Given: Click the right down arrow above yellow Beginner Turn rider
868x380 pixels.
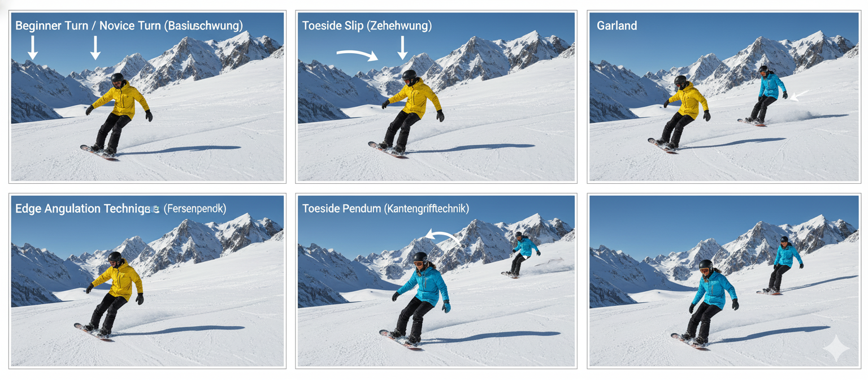Looking at the screenshot, I should tap(96, 47).
